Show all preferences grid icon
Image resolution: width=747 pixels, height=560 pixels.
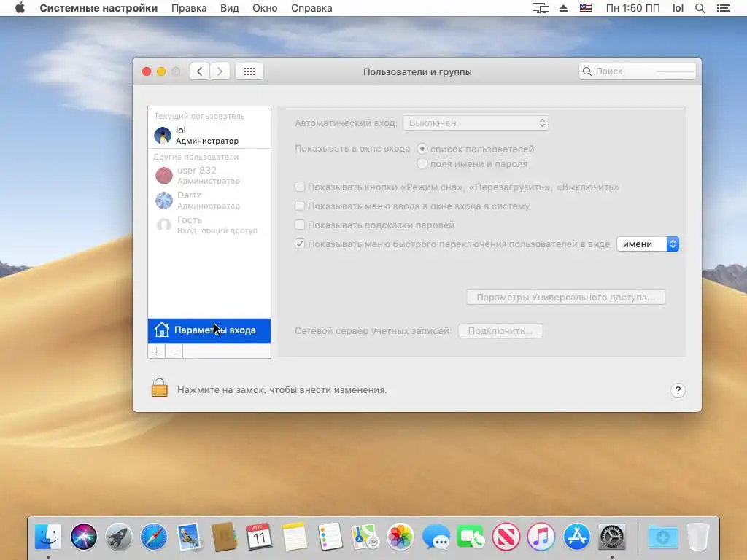tap(249, 71)
